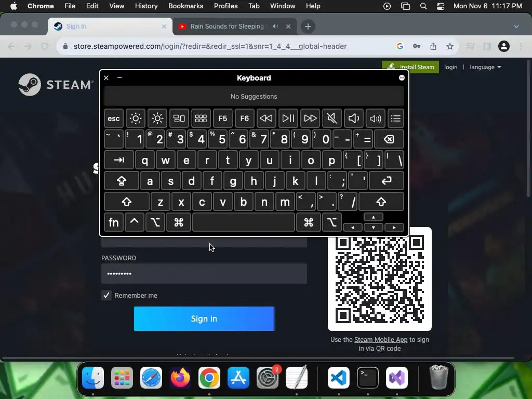Tap the space bar on keyboard
Image resolution: width=532 pixels, height=399 pixels.
point(244,222)
